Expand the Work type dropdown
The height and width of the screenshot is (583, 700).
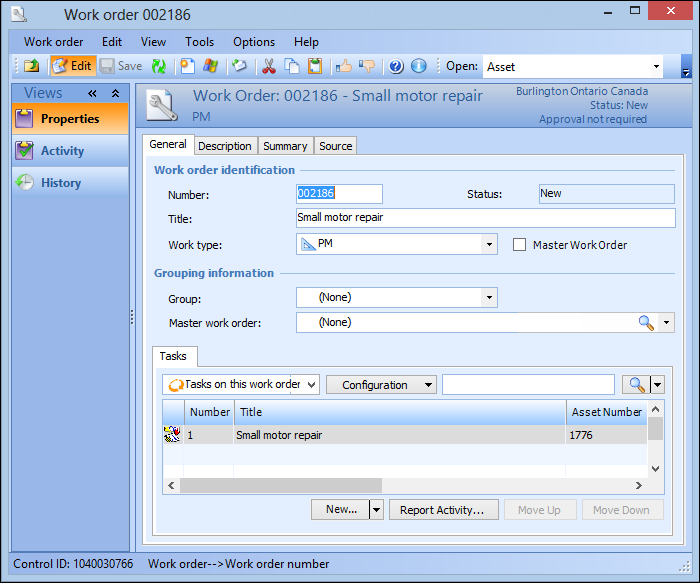(x=488, y=245)
